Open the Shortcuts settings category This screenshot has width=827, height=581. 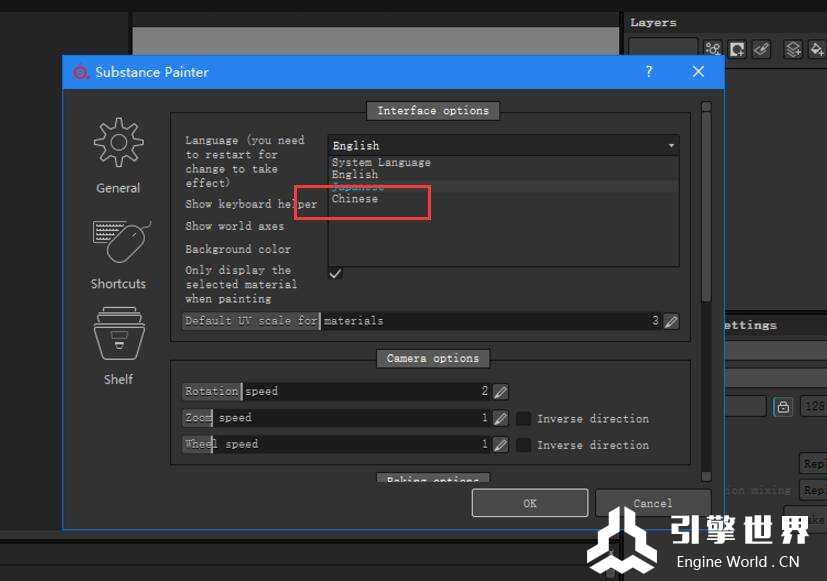(120, 255)
